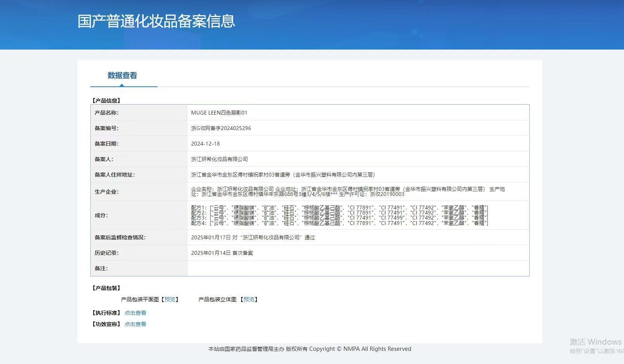Select product name value MUGE LEEN四色眼影01
Image resolution: width=624 pixels, height=364 pixels.
pyautogui.click(x=219, y=113)
